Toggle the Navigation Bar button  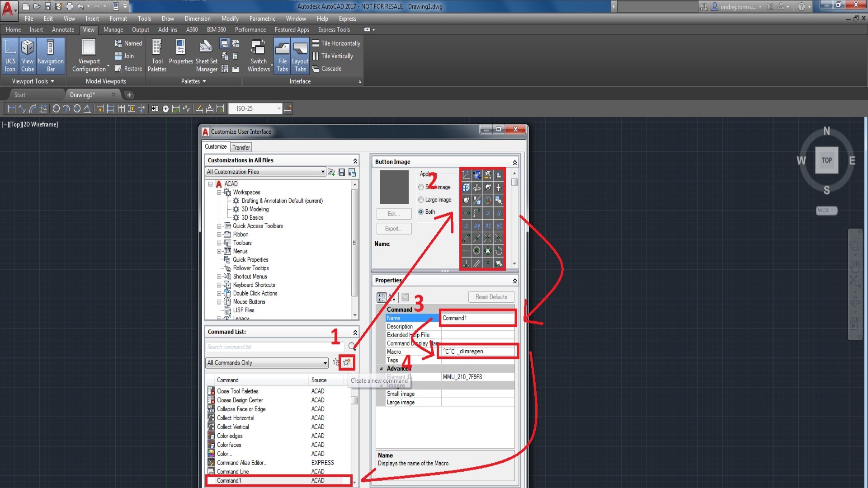51,56
